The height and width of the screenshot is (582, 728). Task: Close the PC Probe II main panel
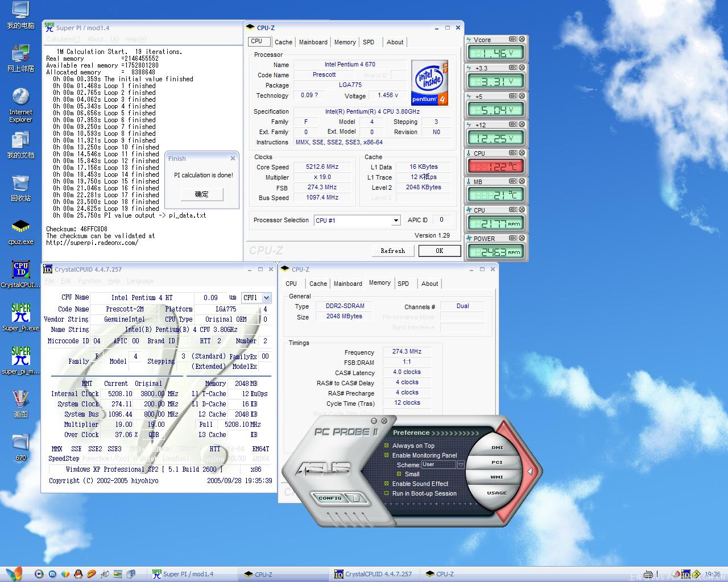click(x=384, y=421)
